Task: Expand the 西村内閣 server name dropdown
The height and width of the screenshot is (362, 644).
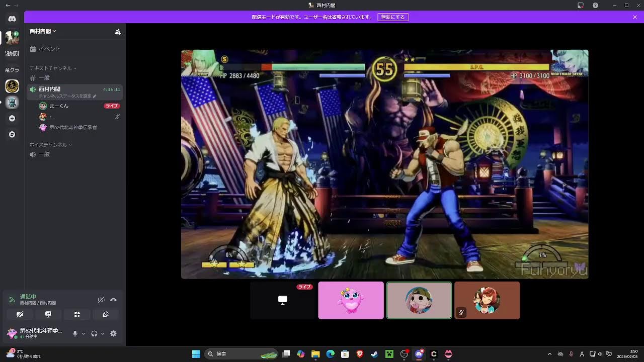Action: [43, 31]
